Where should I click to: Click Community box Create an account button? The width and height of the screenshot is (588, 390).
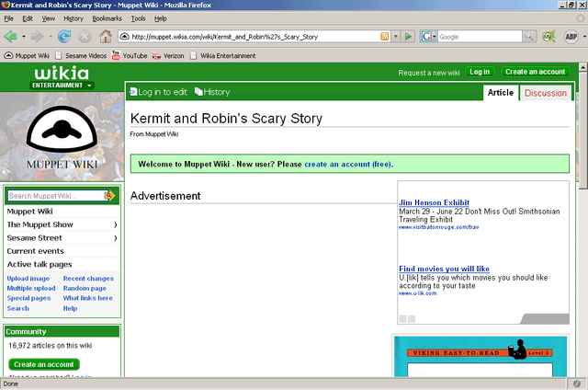pyautogui.click(x=44, y=364)
